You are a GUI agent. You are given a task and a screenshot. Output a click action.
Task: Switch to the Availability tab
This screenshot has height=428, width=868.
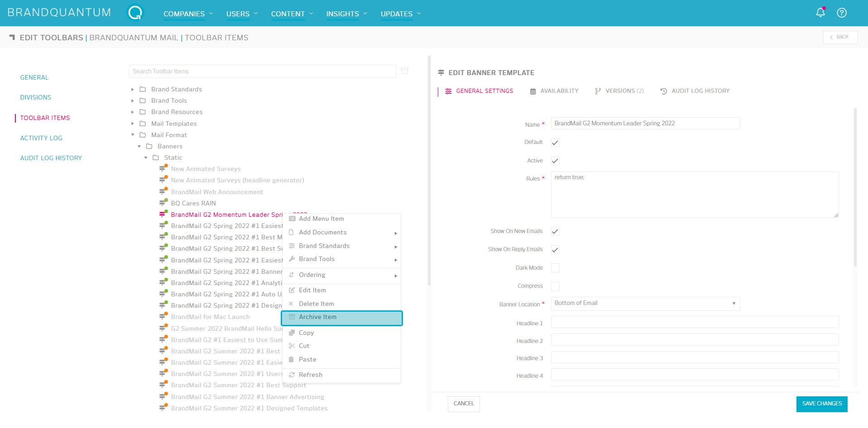click(x=554, y=91)
